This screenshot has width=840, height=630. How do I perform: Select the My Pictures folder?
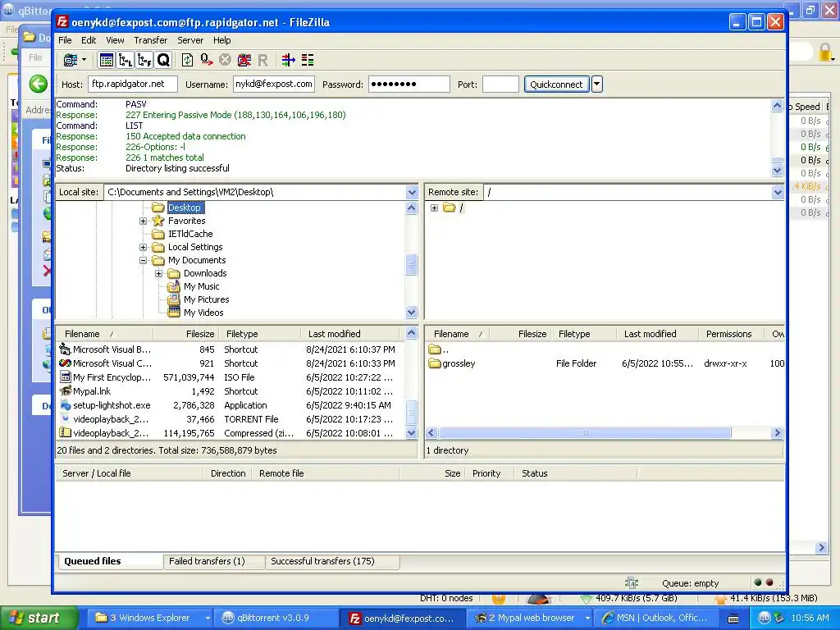(206, 299)
